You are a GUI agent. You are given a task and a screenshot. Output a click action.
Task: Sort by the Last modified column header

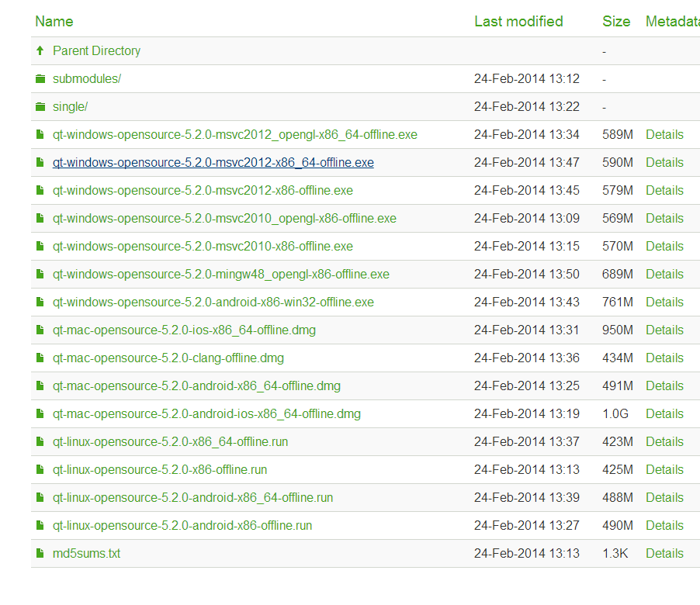click(x=518, y=22)
